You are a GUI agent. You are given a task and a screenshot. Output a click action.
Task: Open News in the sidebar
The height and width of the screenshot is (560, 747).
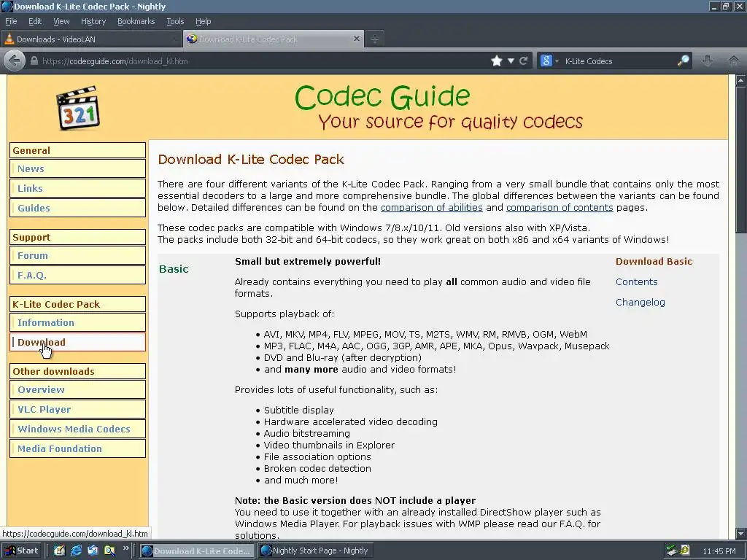(77, 168)
